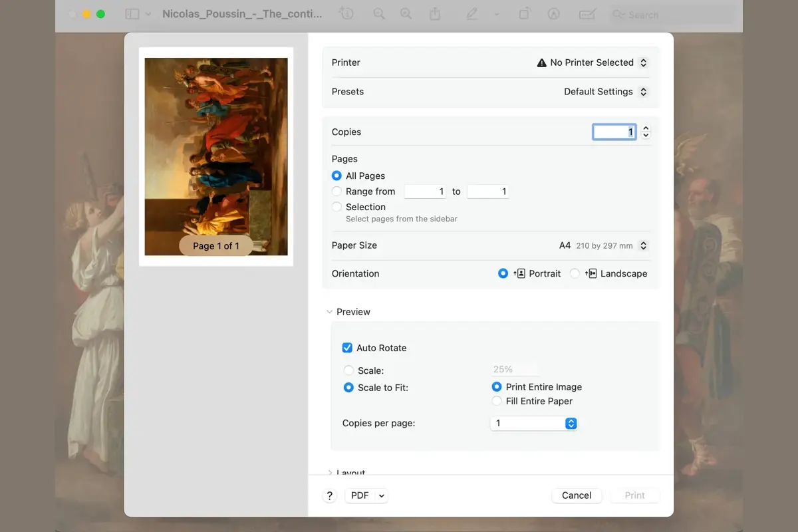
Task: Click the help question mark button
Action: pyautogui.click(x=329, y=495)
